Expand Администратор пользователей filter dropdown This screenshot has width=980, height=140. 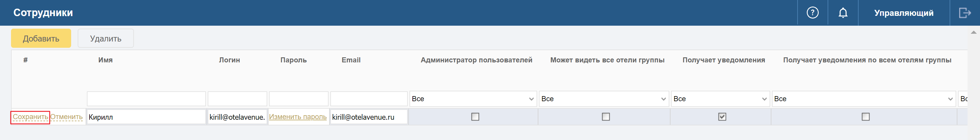click(473, 99)
